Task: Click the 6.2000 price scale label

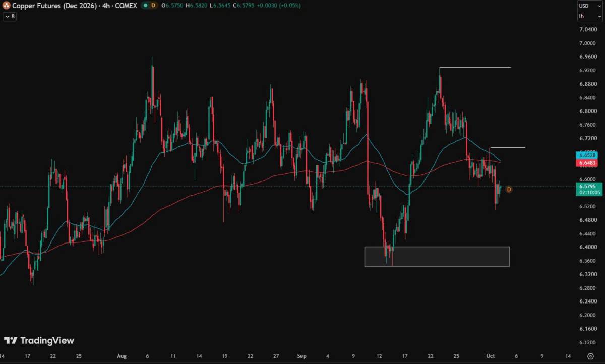Action: 587,315
